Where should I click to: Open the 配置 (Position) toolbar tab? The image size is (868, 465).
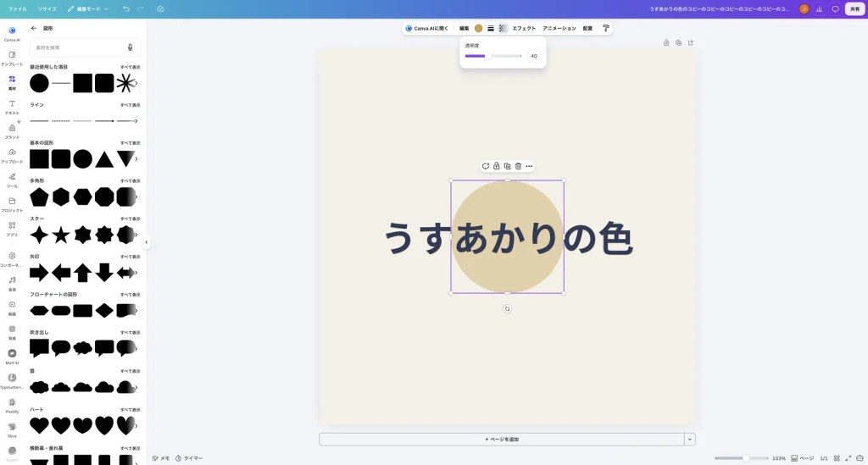point(587,28)
